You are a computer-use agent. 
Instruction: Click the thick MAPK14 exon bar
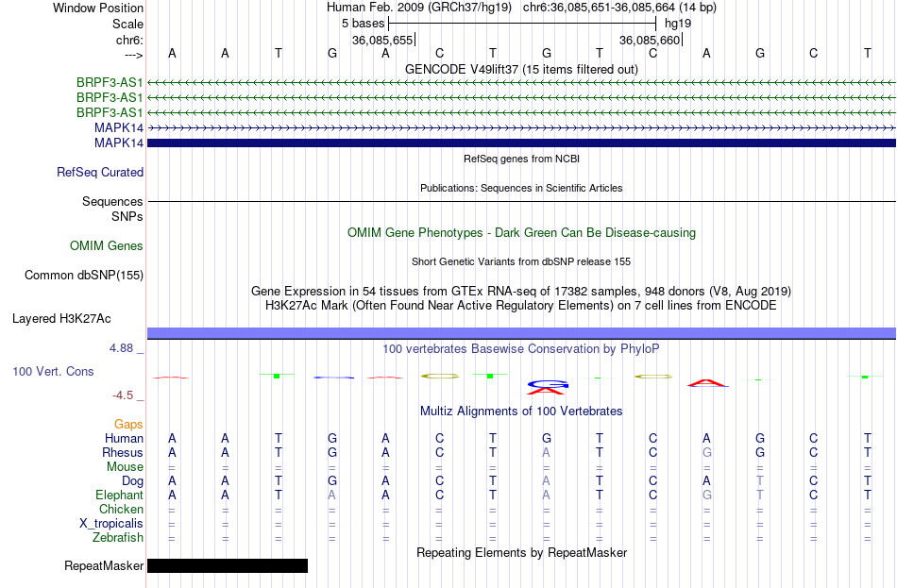click(521, 143)
